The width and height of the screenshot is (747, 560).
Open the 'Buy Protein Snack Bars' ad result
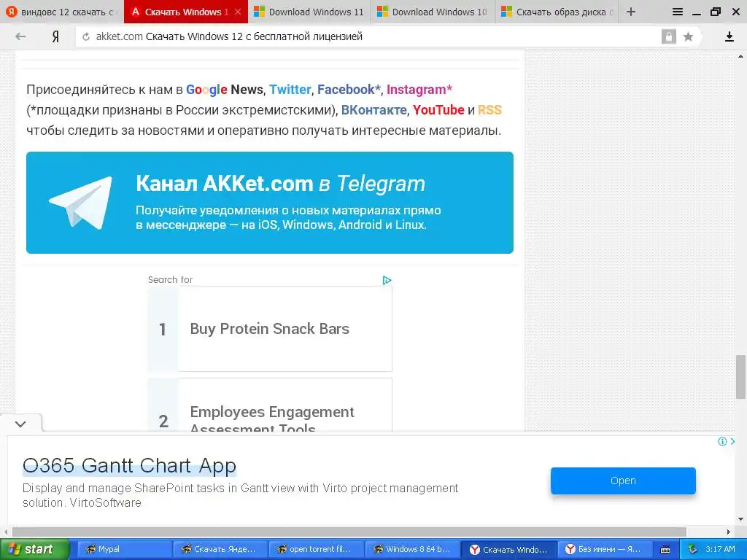click(x=270, y=329)
